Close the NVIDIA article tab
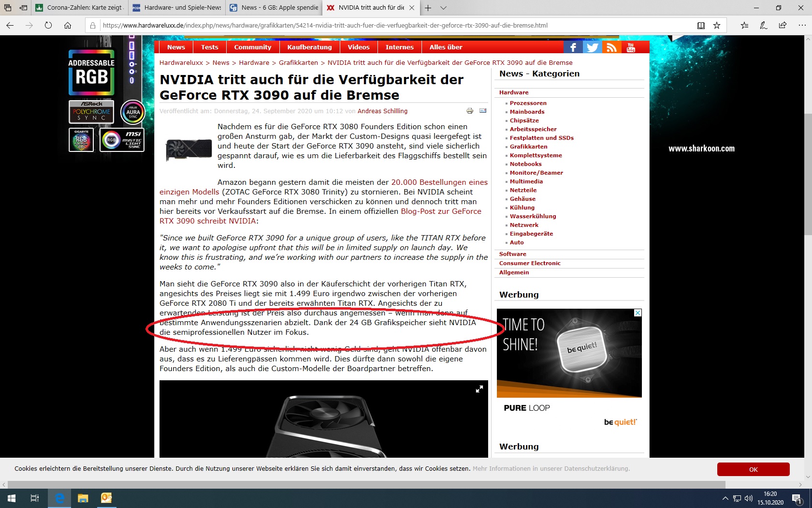The width and height of the screenshot is (812, 508). point(412,8)
